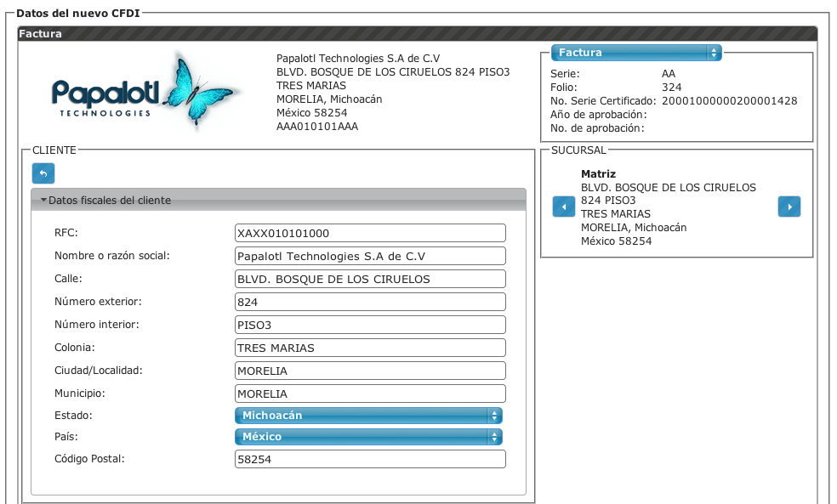Click 'México 58254' in the issuer address

click(311, 112)
